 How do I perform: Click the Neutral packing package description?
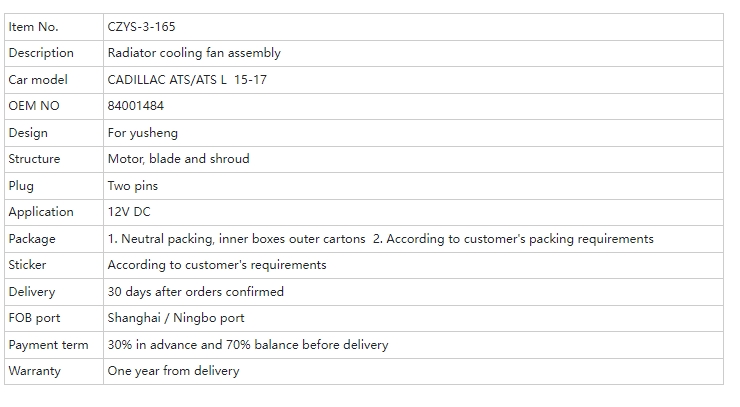(380, 239)
